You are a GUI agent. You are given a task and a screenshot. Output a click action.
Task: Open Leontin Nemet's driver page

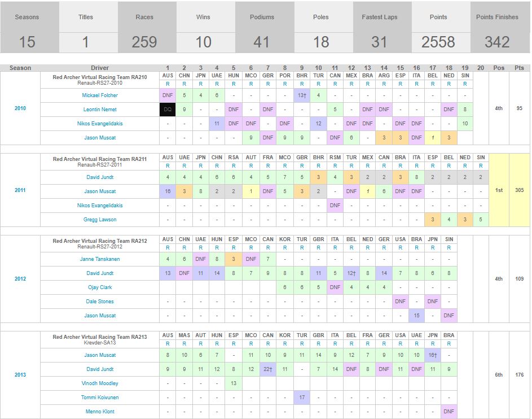(x=100, y=110)
